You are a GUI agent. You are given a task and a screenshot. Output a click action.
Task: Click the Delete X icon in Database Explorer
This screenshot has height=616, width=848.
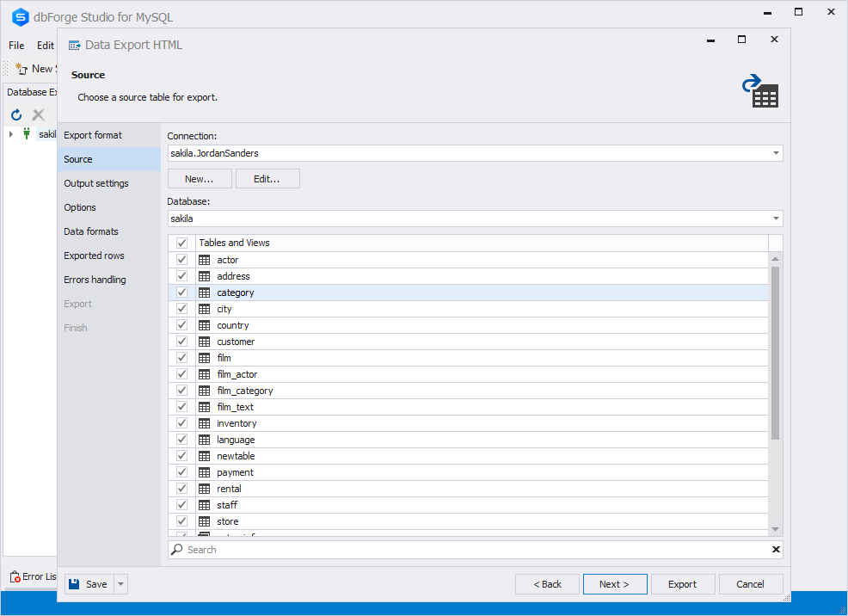[x=38, y=114]
